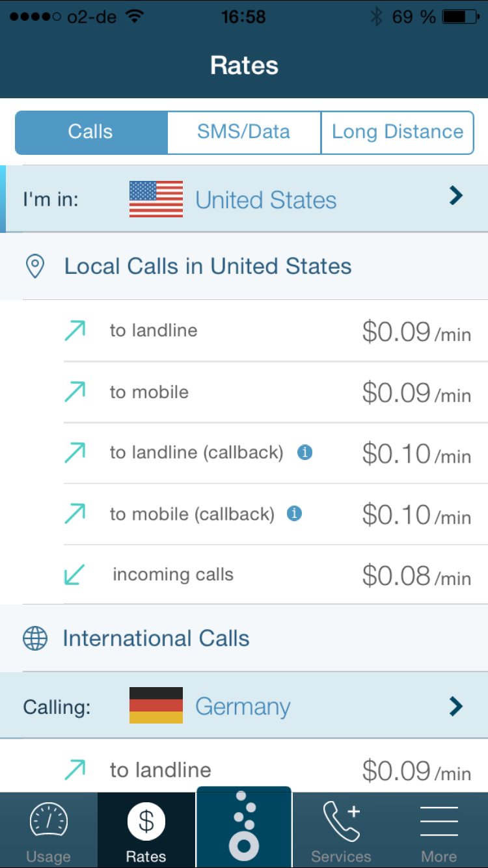Tap the United States flag icon
Image resolution: width=488 pixels, height=868 pixels.
(x=156, y=199)
